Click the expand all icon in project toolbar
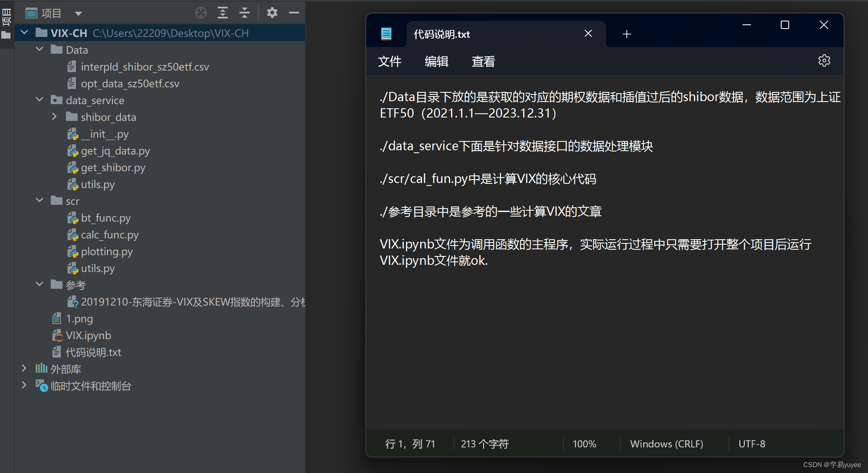This screenshot has height=473, width=868. [x=223, y=13]
